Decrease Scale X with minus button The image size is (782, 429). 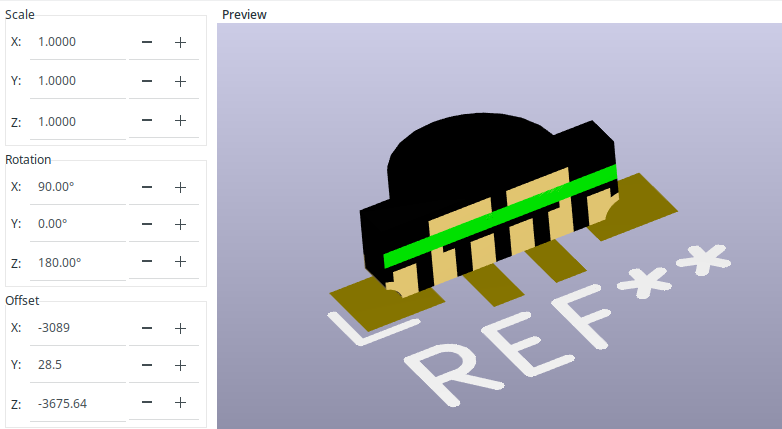pyautogui.click(x=147, y=42)
